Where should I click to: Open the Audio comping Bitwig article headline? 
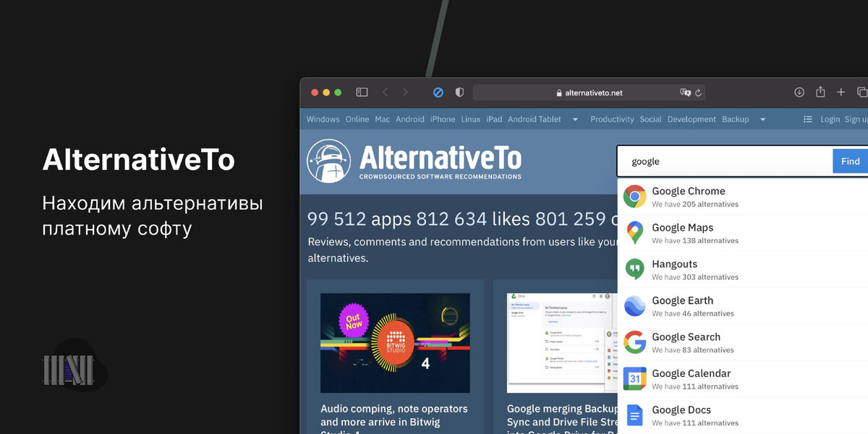click(x=394, y=419)
